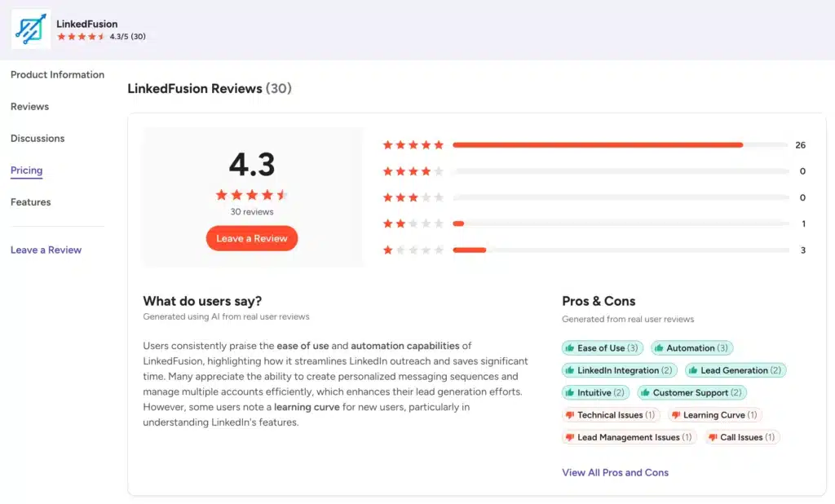
Task: Select the Technical Issues (1) tag
Action: 611,415
